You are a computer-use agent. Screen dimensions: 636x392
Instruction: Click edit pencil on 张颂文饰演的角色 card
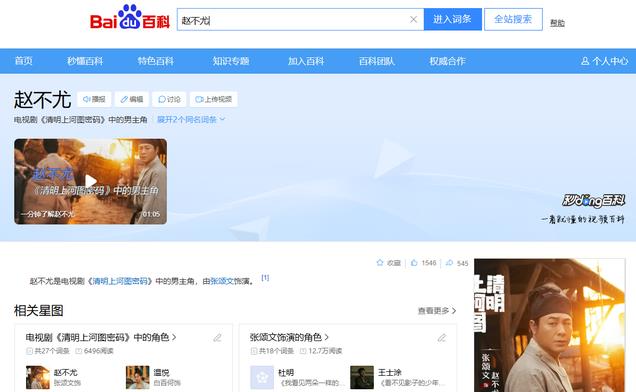pyautogui.click(x=442, y=338)
